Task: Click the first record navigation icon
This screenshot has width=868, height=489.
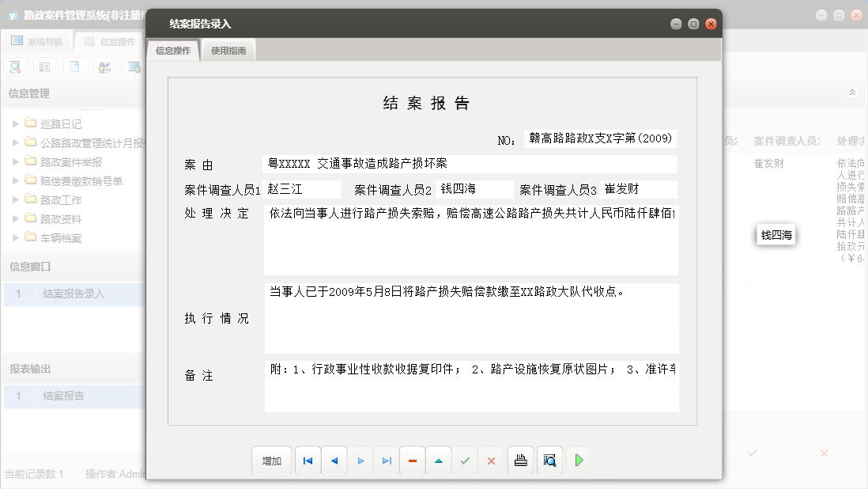Action: click(308, 460)
